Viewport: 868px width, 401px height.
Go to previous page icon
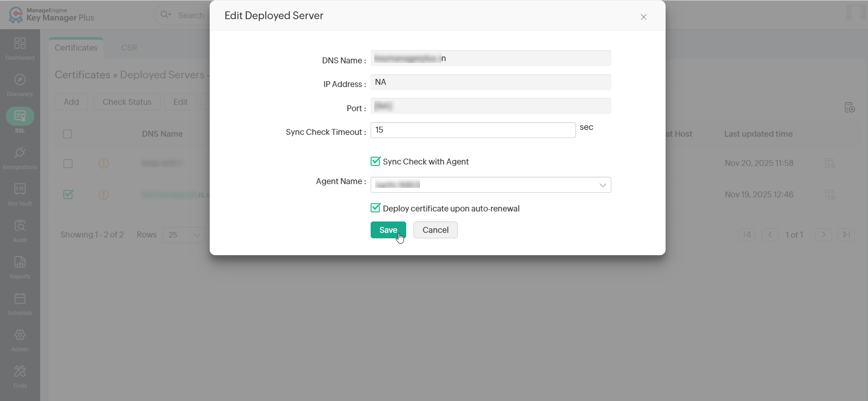click(x=770, y=235)
